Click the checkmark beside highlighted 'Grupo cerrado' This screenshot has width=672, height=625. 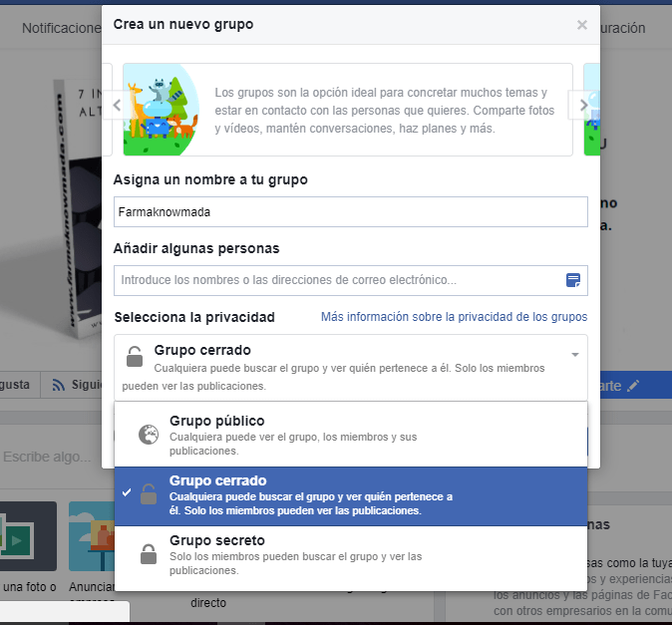(127, 492)
